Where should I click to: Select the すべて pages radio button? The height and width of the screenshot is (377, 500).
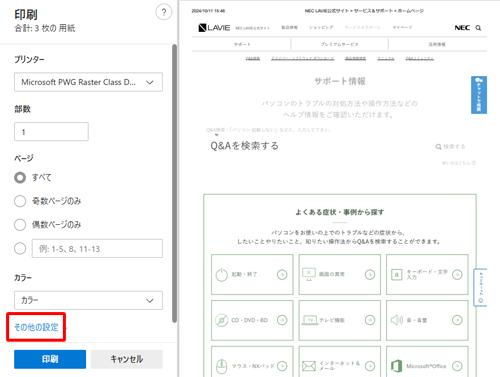click(x=20, y=177)
